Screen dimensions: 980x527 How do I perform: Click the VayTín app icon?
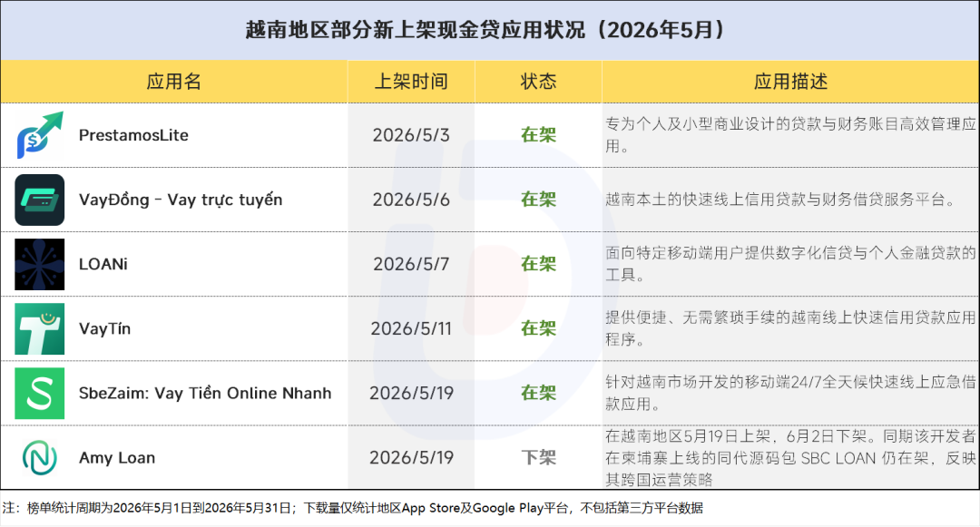click(x=39, y=329)
